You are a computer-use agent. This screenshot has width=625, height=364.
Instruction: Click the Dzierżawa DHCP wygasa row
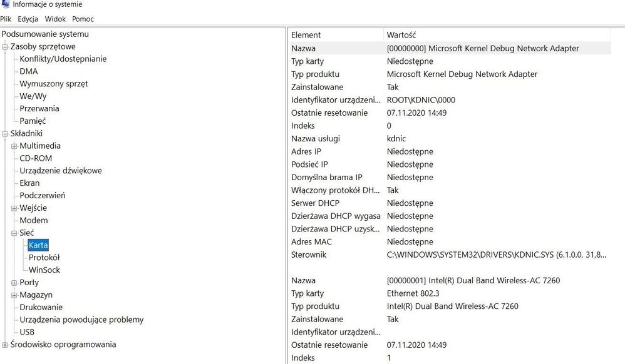[x=450, y=216]
